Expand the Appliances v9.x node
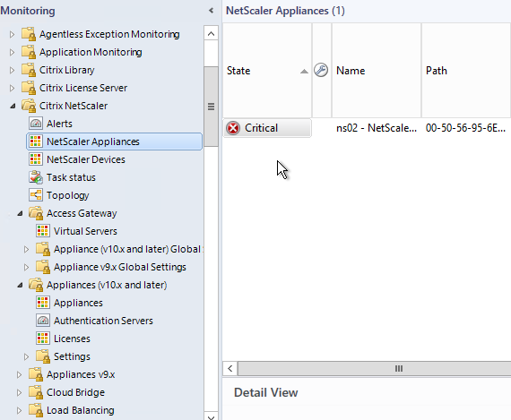Image resolution: width=511 pixels, height=420 pixels. tap(19, 374)
